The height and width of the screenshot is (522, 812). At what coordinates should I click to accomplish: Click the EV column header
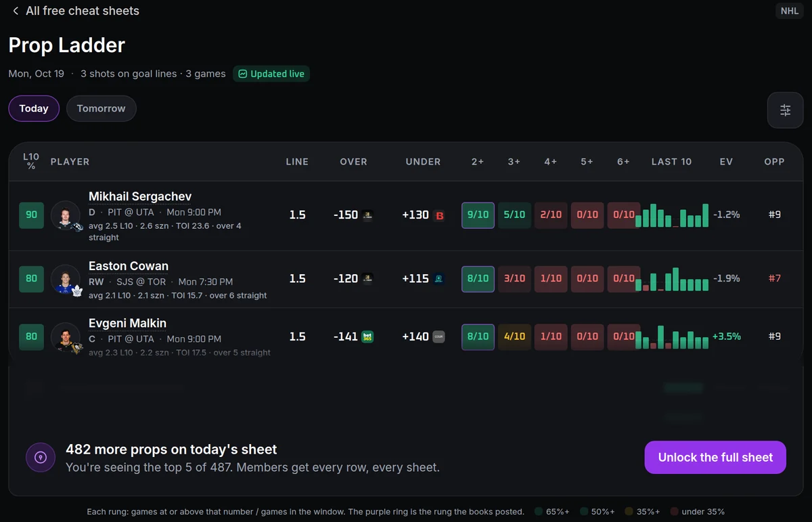pos(726,162)
